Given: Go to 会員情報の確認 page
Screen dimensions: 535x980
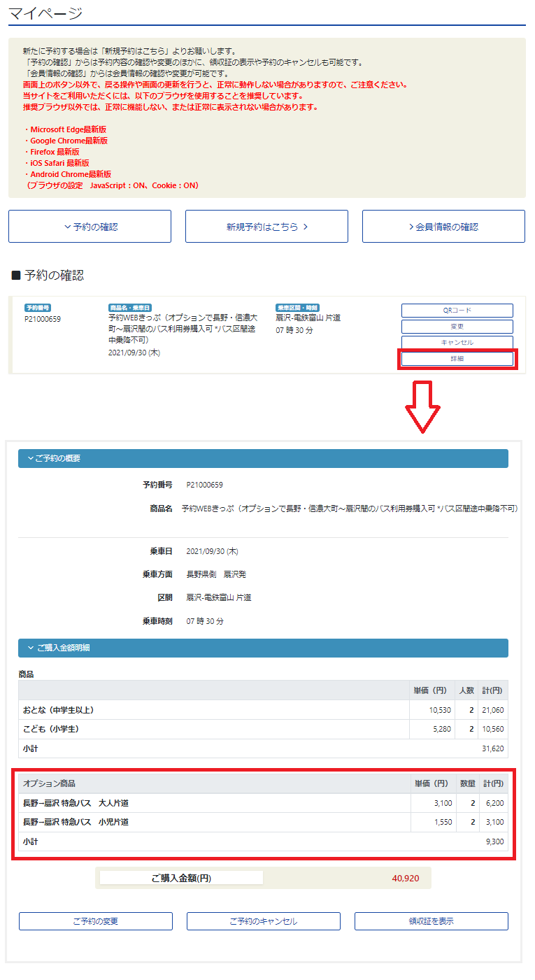Looking at the screenshot, I should [x=443, y=227].
